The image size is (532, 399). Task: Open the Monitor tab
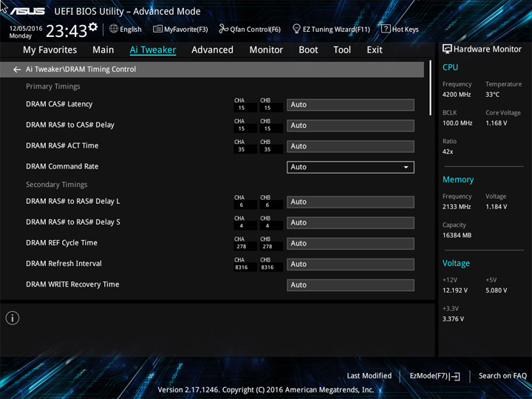pos(266,50)
